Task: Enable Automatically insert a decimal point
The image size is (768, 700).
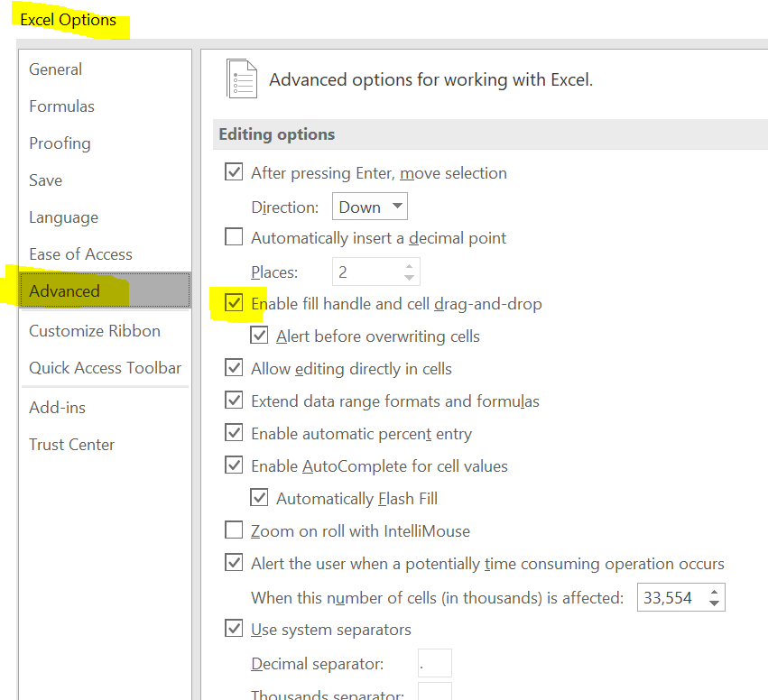Action: (234, 236)
